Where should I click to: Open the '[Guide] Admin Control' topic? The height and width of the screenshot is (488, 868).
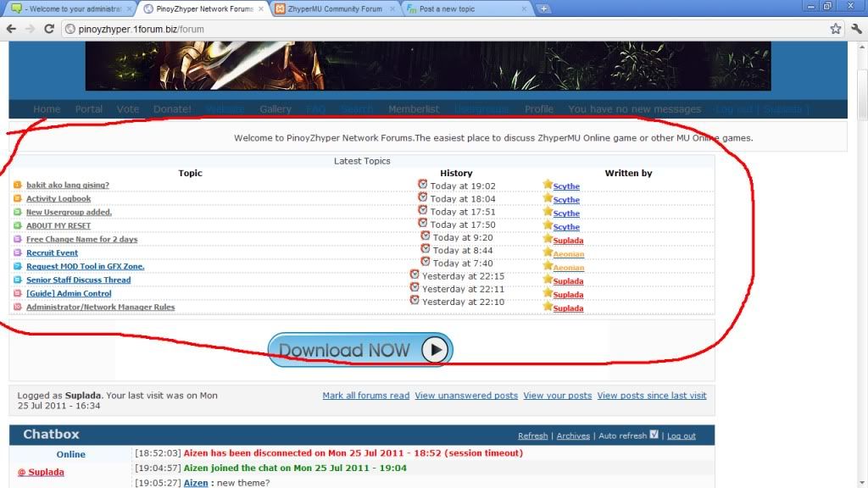69,293
